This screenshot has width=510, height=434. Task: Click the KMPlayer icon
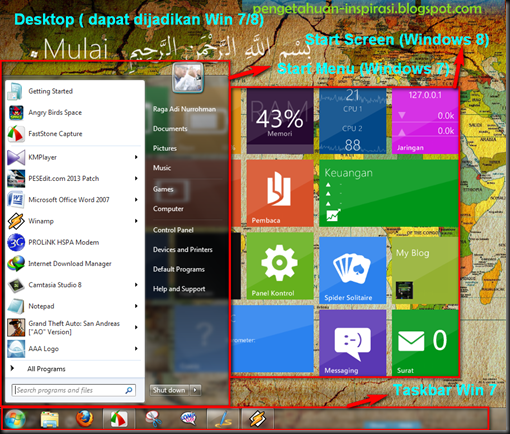click(16, 157)
